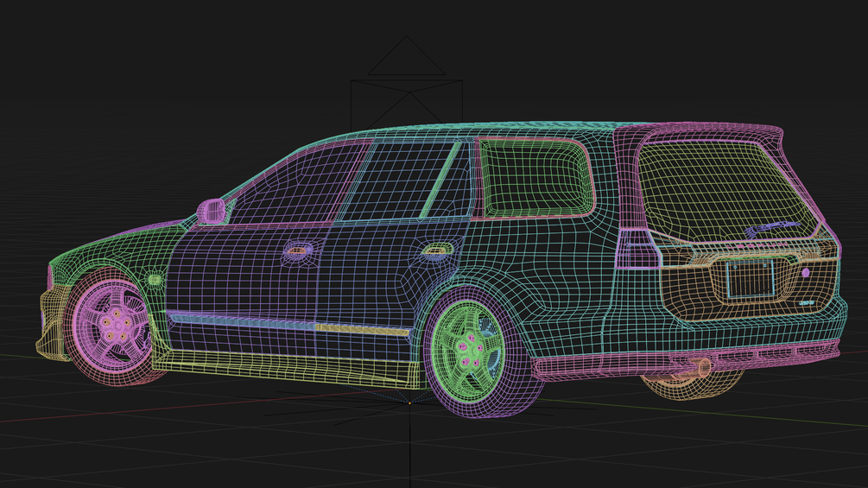
Task: Select the pink round tailgate lock
Action: [x=806, y=272]
